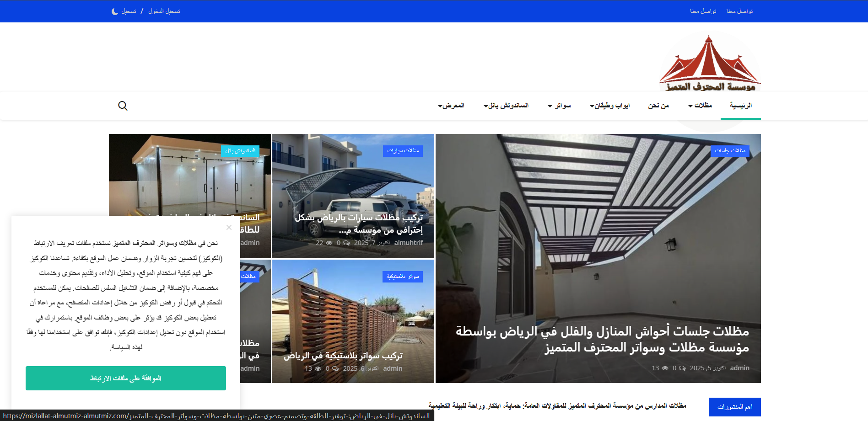Image resolution: width=868 pixels, height=421 pixels.
Task: Accept cookies with green button
Action: [126, 378]
